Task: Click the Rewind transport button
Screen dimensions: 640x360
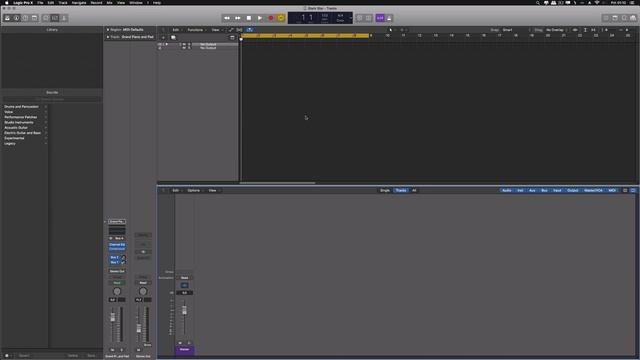Action: click(227, 18)
